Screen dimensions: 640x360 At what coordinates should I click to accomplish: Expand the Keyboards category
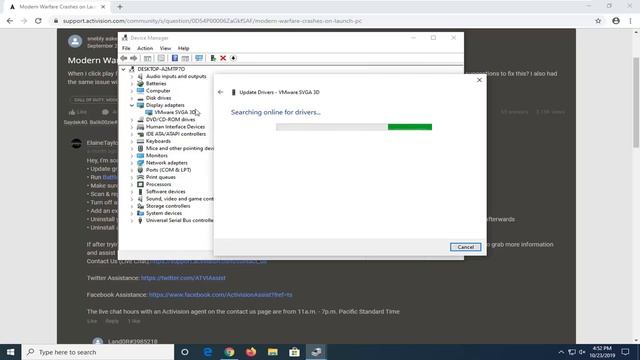pos(131,141)
